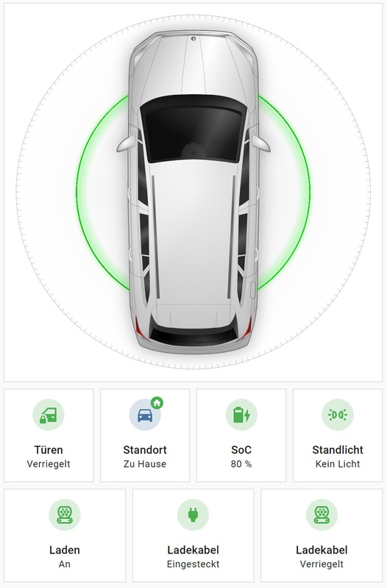
Task: Open the Türen Verriegelt card
Action: (x=49, y=435)
